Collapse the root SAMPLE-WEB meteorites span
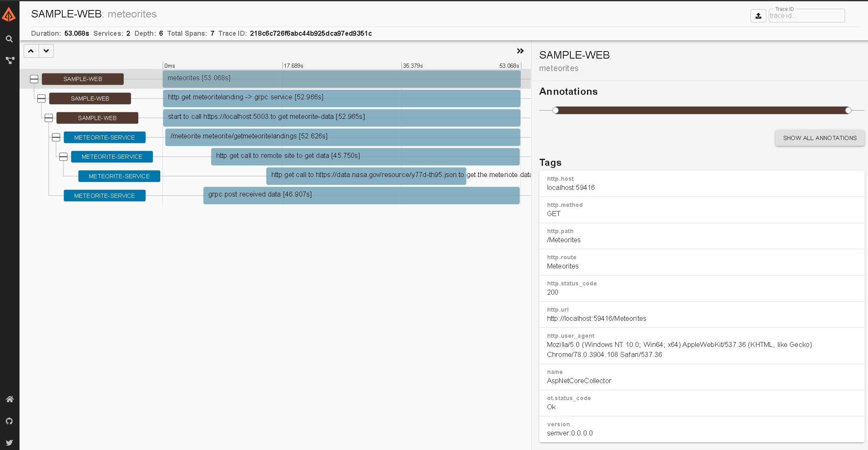Image resolution: width=868 pixels, height=450 pixels. pos(34,79)
